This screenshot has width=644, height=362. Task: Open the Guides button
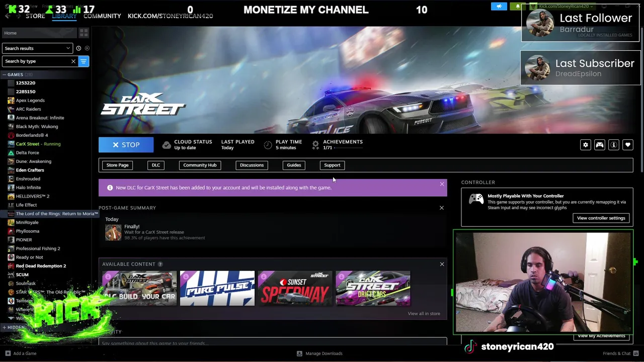(294, 165)
